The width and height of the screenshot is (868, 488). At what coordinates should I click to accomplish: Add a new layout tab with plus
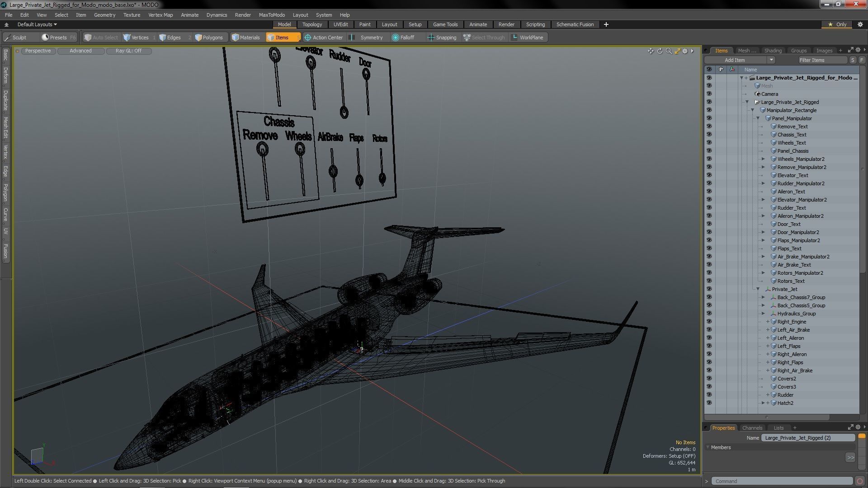(606, 24)
